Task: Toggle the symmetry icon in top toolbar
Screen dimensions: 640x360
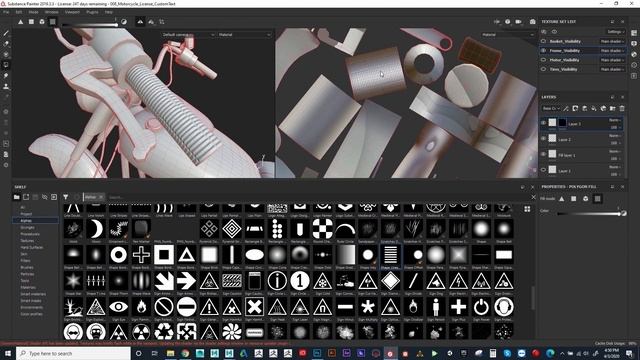Action: 140,22
